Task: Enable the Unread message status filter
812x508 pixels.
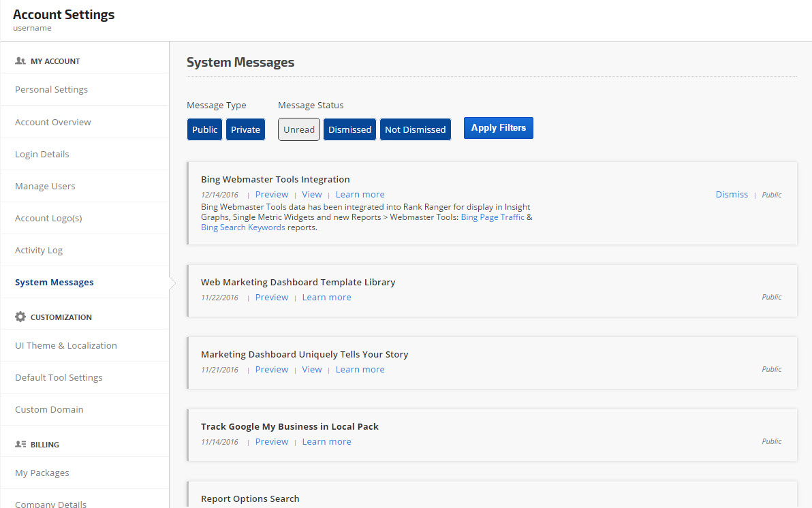Action: 299,129
